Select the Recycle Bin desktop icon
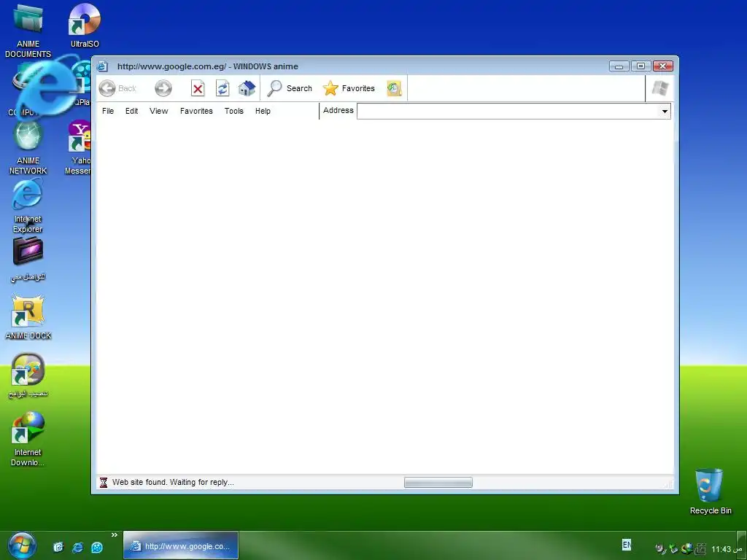747x560 pixels. [x=711, y=492]
